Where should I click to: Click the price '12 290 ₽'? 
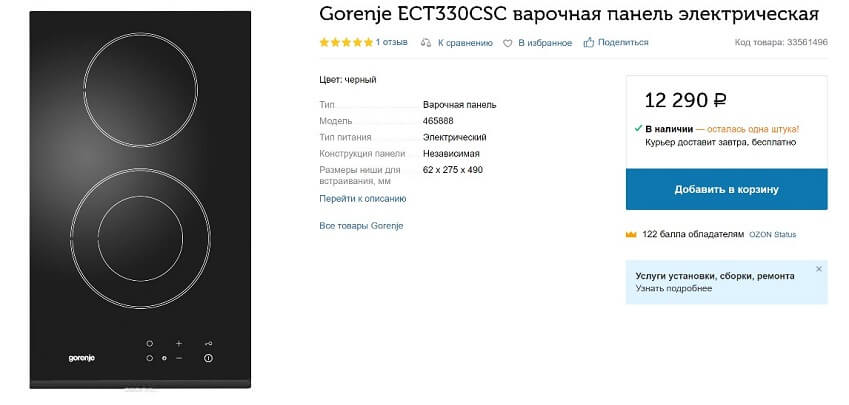pyautogui.click(x=685, y=100)
